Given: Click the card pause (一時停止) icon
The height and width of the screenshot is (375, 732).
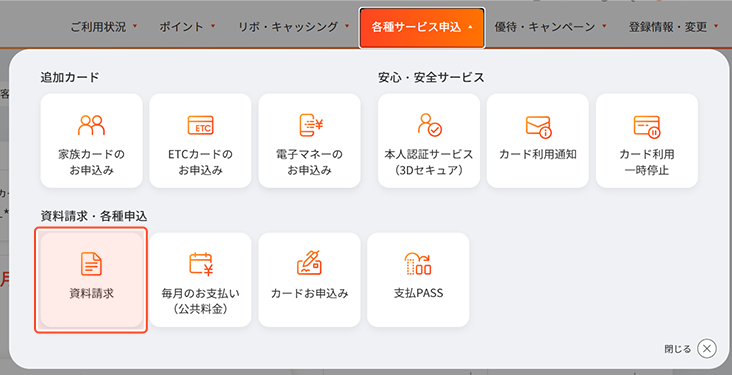Looking at the screenshot, I should click(x=648, y=127).
